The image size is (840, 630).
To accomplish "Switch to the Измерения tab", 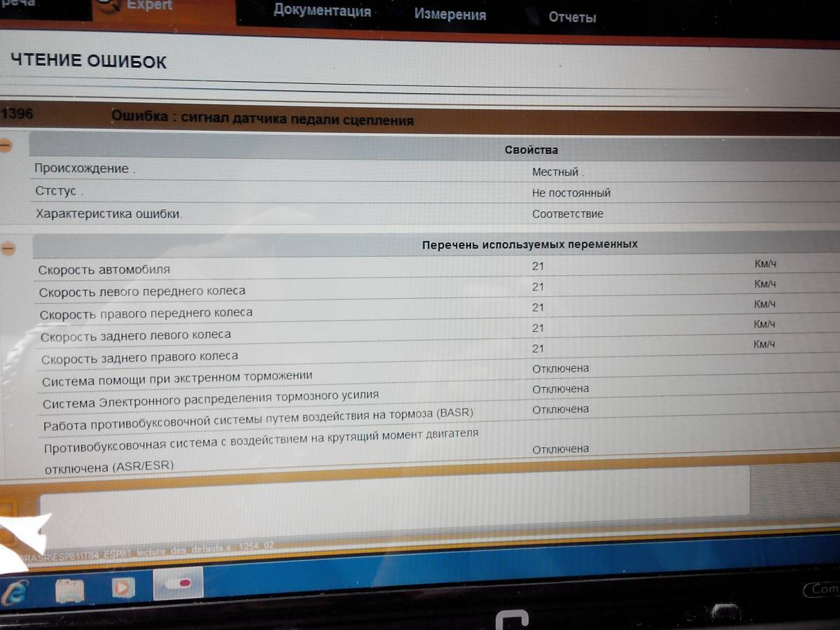I will pyautogui.click(x=449, y=15).
